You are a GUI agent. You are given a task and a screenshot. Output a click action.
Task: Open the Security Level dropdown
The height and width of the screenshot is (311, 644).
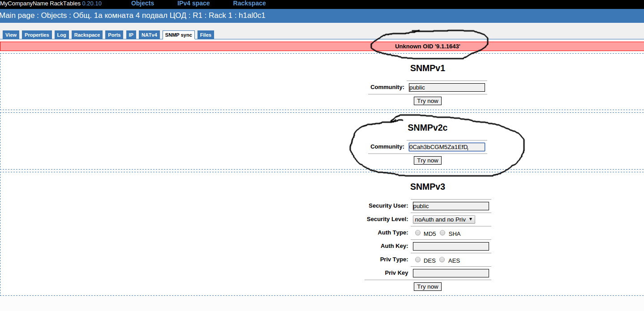click(x=443, y=219)
